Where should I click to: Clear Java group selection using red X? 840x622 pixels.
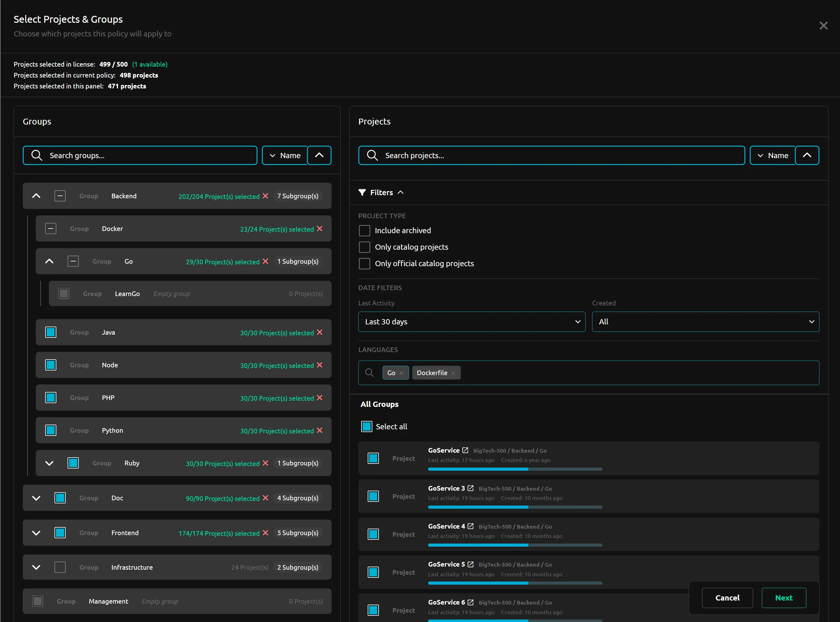(x=320, y=332)
